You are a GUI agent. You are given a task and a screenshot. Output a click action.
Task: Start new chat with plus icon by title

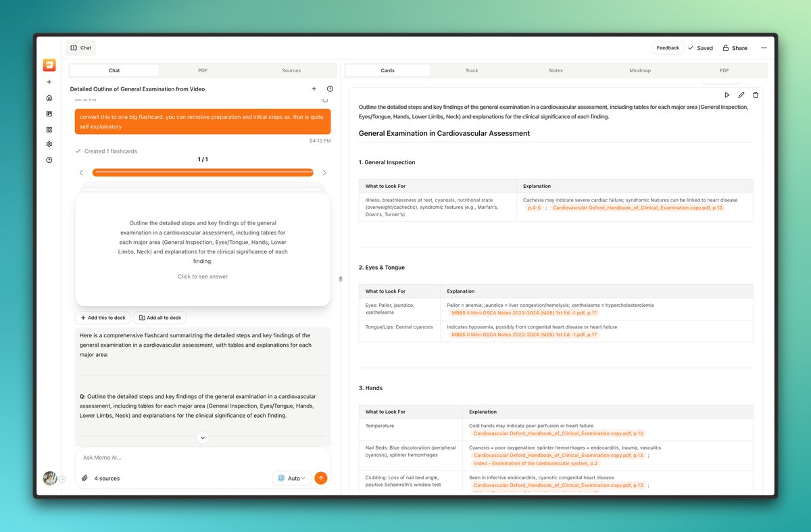(x=314, y=89)
